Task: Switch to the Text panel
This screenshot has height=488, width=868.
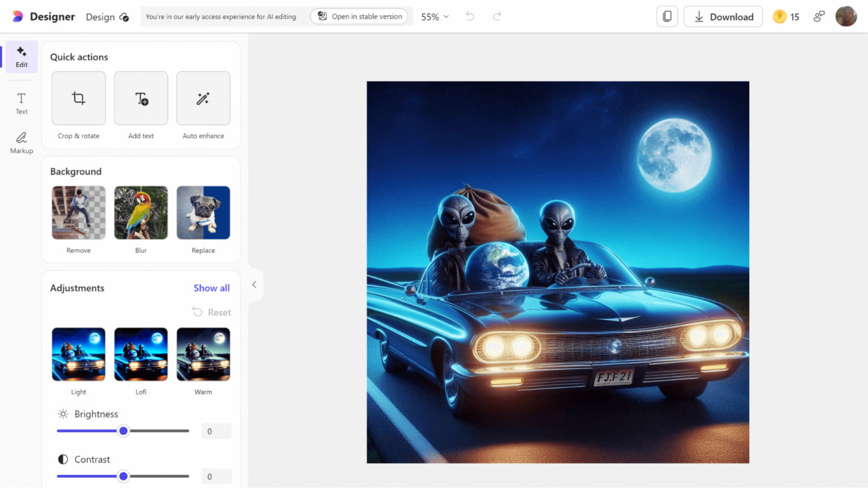Action: pyautogui.click(x=21, y=104)
